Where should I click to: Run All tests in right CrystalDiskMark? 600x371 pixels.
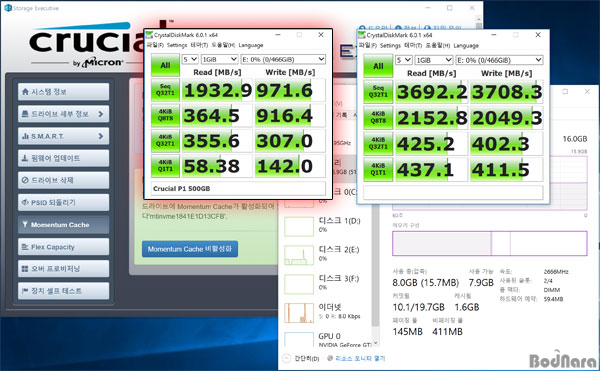point(378,66)
